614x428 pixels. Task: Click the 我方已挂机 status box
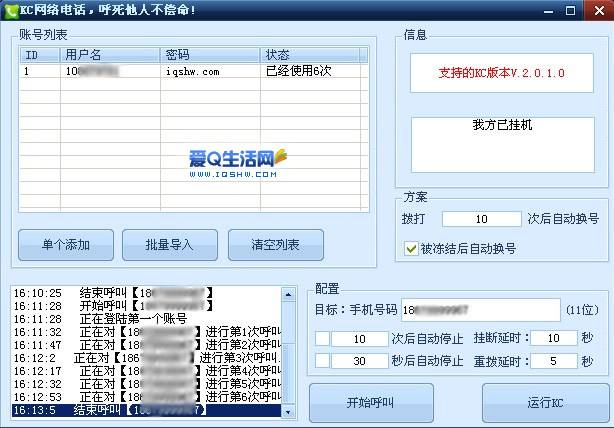[x=502, y=144]
